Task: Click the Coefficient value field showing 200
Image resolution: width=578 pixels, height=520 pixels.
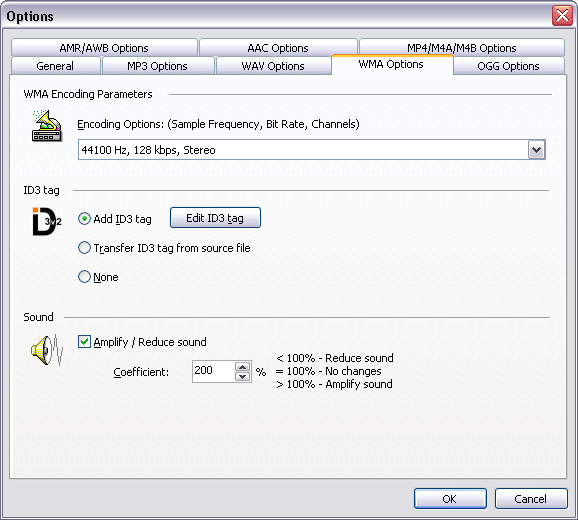Action: [x=213, y=371]
